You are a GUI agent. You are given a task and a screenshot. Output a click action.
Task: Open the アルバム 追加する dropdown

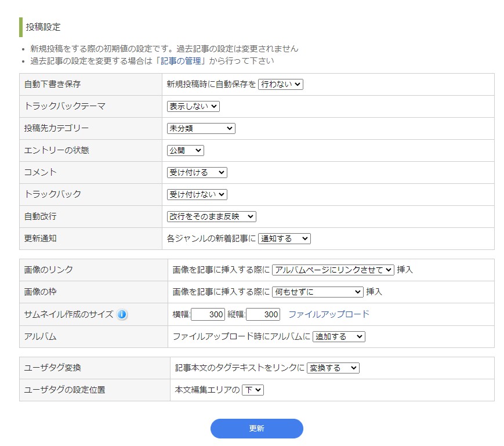point(339,336)
